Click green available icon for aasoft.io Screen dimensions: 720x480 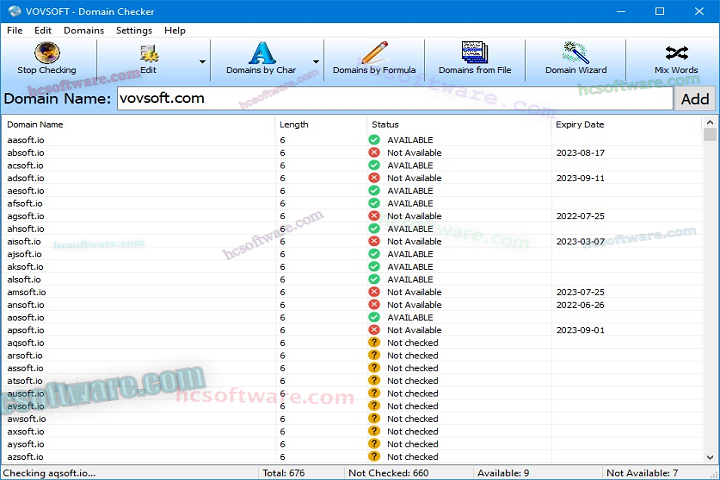coord(374,140)
